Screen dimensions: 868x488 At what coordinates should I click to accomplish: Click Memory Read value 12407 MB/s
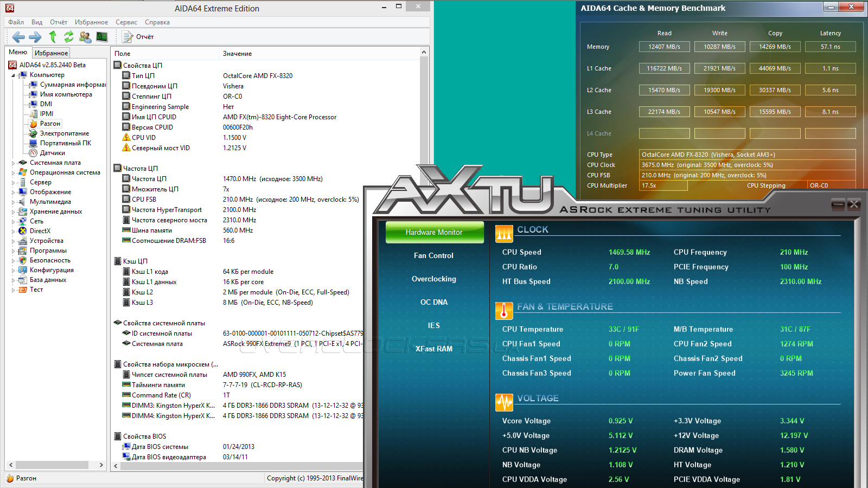(x=665, y=47)
